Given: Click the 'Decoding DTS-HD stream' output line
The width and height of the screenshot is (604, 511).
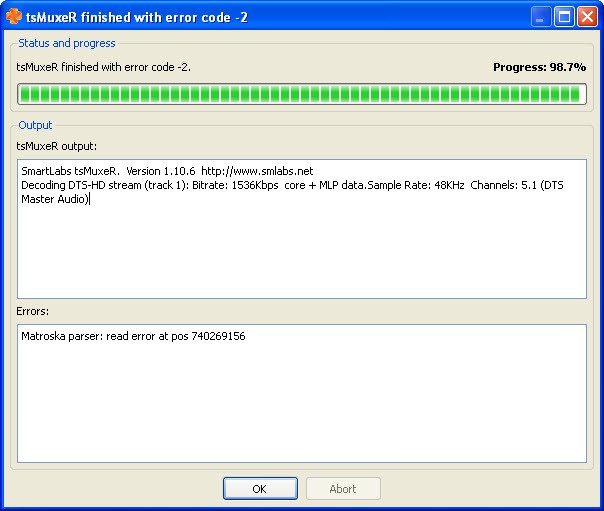Looking at the screenshot, I should click(292, 185).
